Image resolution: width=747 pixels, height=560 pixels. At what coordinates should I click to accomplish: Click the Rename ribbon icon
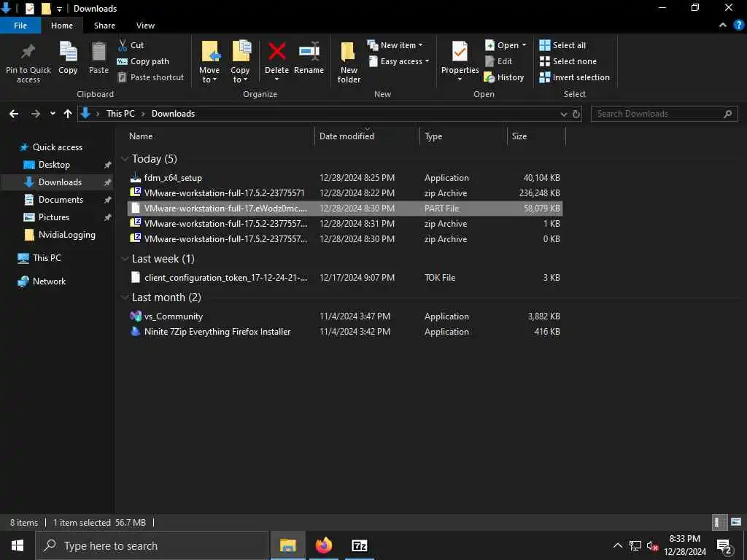[x=309, y=51]
